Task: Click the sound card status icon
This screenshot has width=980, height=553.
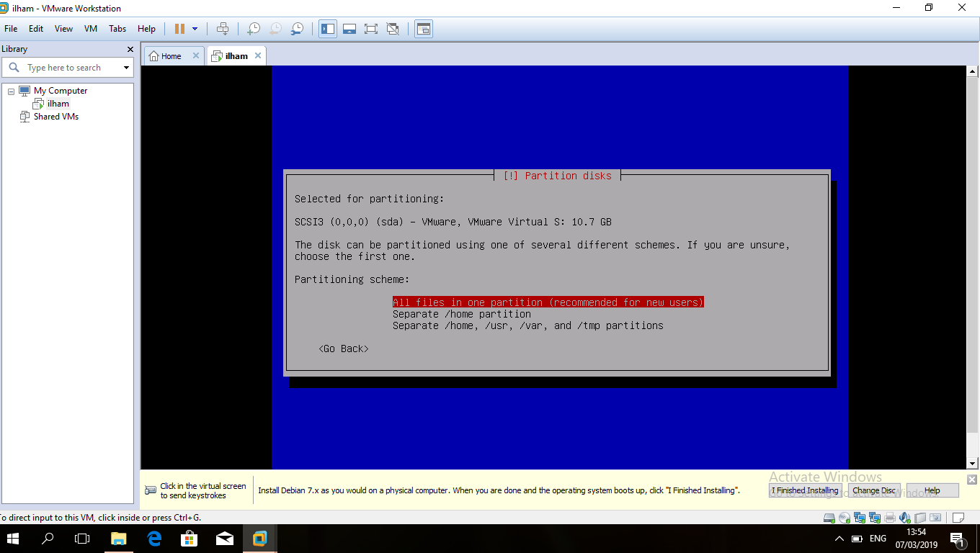Action: click(x=905, y=517)
